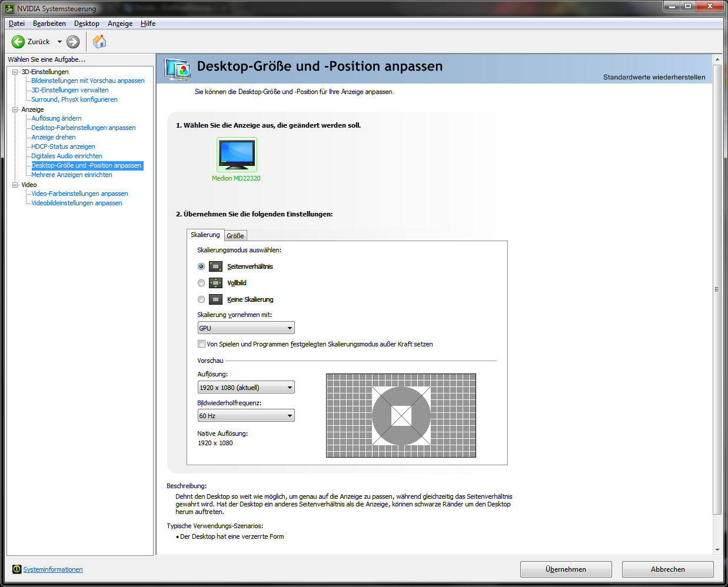Click the page header display icon
The height and width of the screenshot is (587, 728).
coord(177,69)
